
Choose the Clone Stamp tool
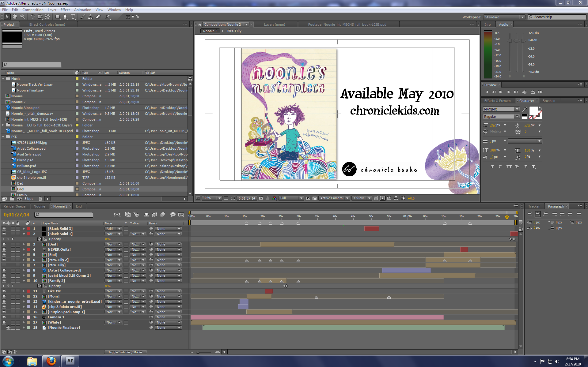[90, 17]
